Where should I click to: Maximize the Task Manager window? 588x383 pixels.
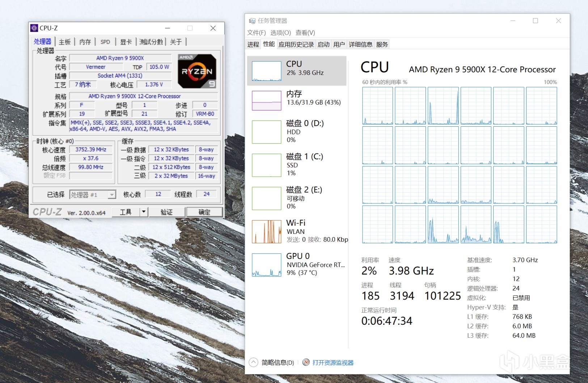(536, 21)
